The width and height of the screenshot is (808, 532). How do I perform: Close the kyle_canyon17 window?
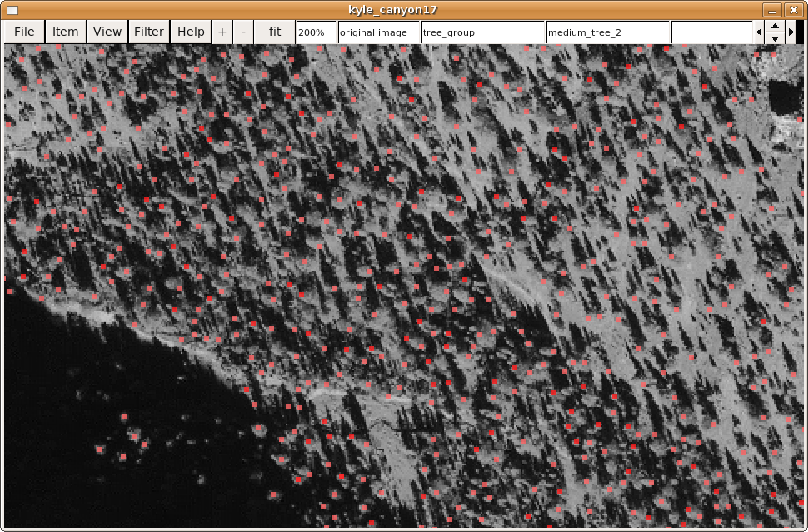[793, 10]
